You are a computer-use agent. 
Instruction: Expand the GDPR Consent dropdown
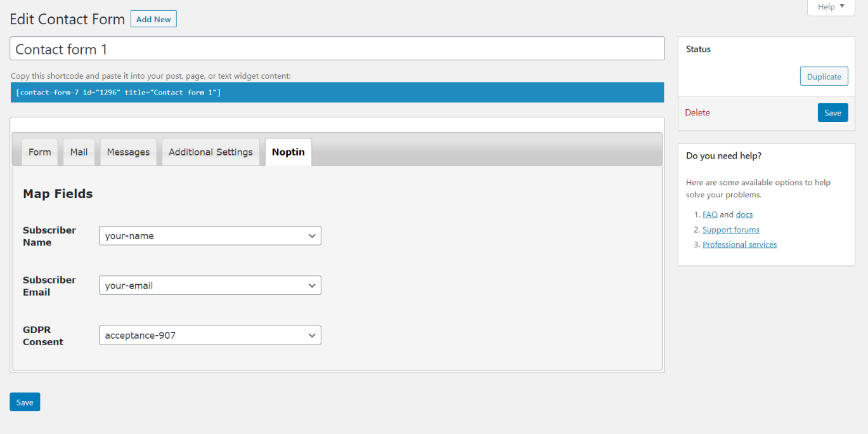210,335
